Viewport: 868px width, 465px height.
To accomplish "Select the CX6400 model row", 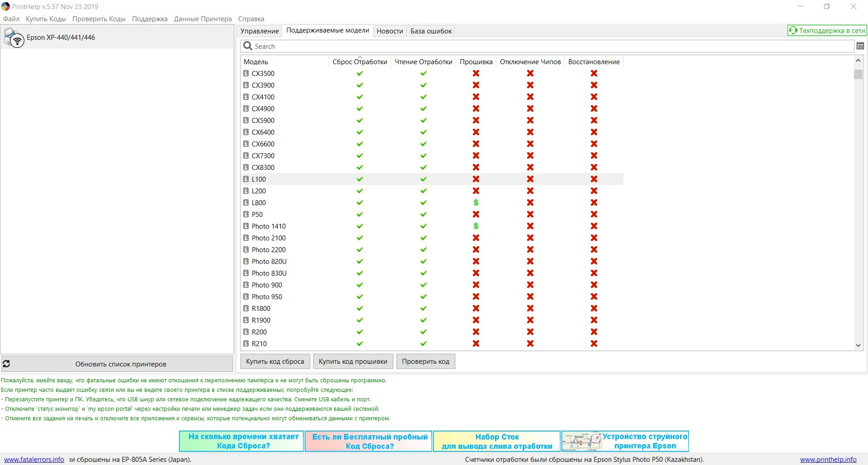I will click(x=432, y=132).
